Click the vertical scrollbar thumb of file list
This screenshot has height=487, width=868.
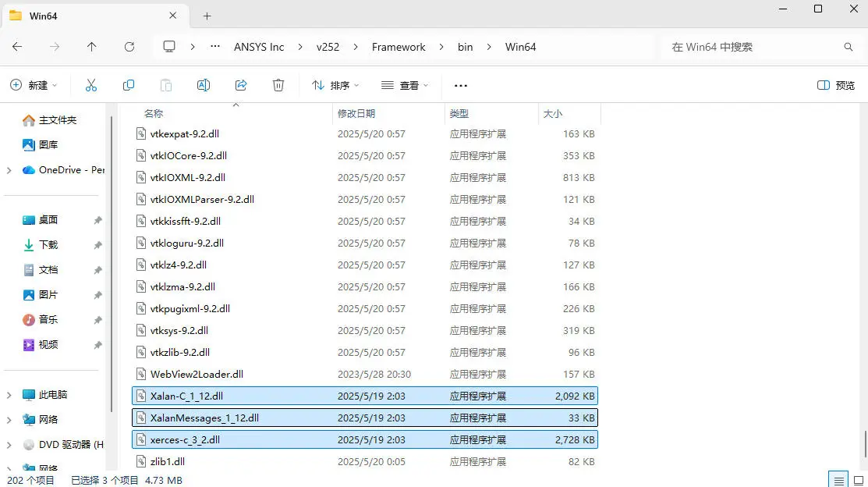pyautogui.click(x=865, y=444)
